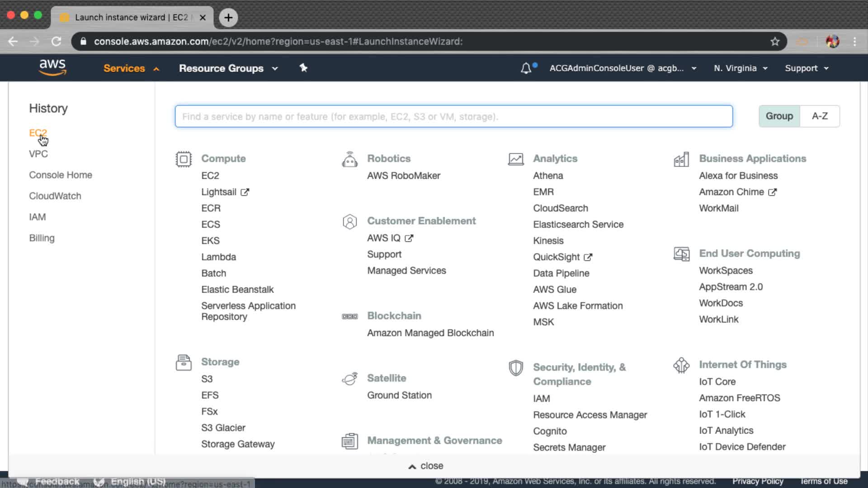The width and height of the screenshot is (868, 488).
Task: Open the N. Virginia region dropdown
Action: [741, 68]
